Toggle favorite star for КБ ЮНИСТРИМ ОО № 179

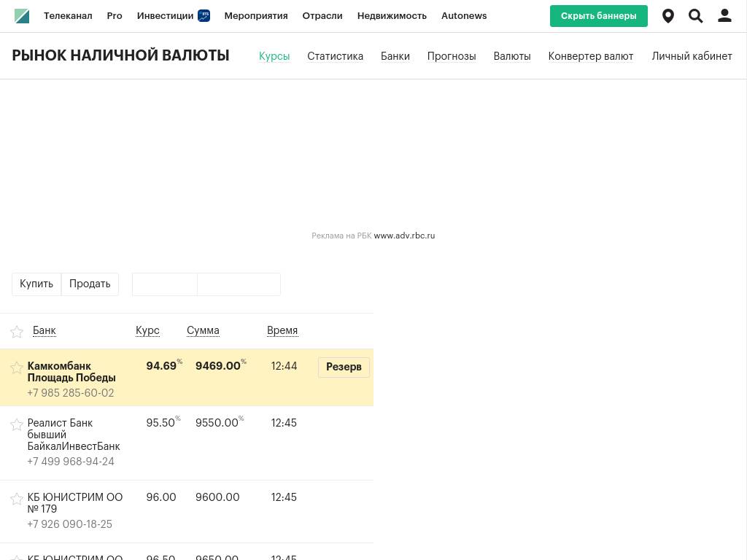coord(17,499)
